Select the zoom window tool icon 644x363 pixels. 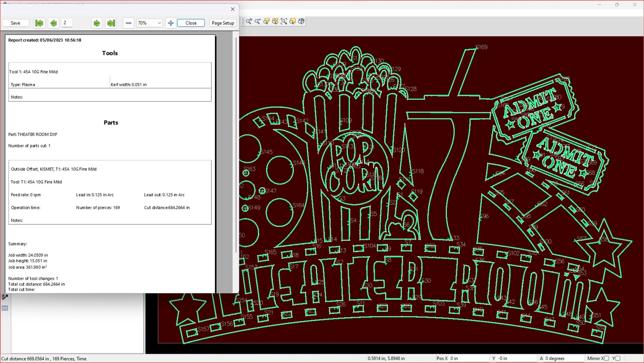[x=284, y=21]
